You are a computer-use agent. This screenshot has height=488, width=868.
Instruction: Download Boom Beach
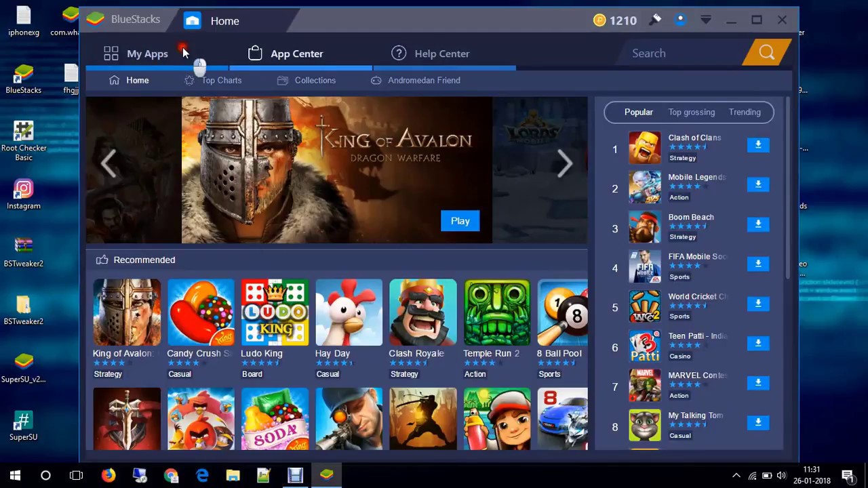pos(758,224)
